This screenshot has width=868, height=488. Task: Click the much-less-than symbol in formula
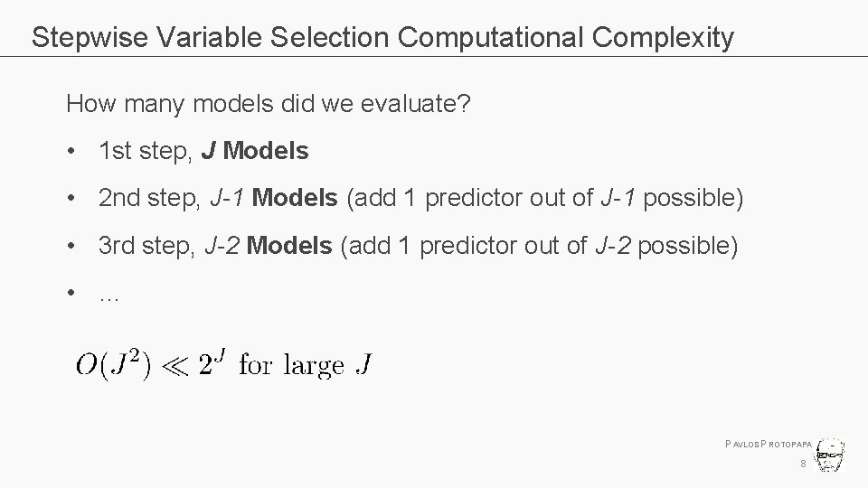point(175,365)
